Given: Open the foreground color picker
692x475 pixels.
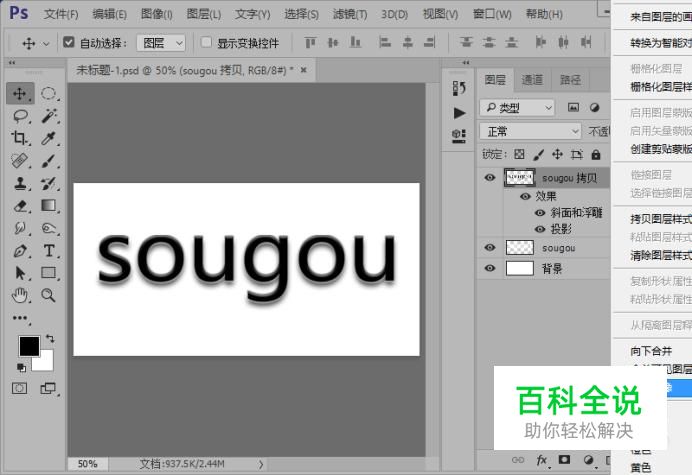Looking at the screenshot, I should click(29, 346).
